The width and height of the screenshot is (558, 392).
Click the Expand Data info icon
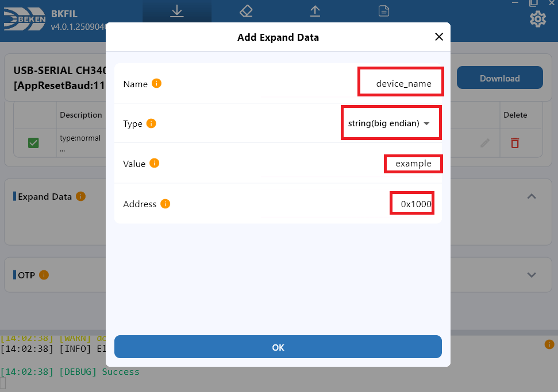[81, 196]
